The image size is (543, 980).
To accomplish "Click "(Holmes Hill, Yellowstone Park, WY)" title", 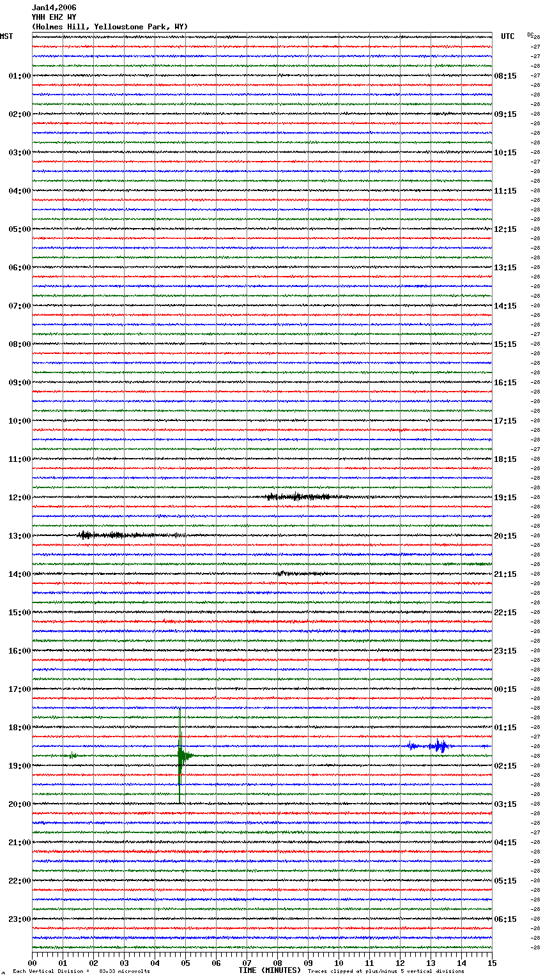I will [110, 27].
